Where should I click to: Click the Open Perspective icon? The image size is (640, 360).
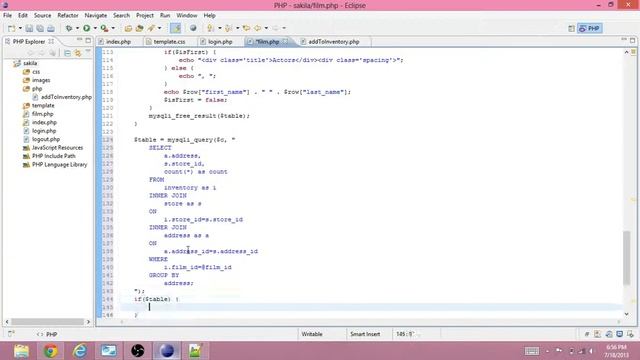coord(571,28)
